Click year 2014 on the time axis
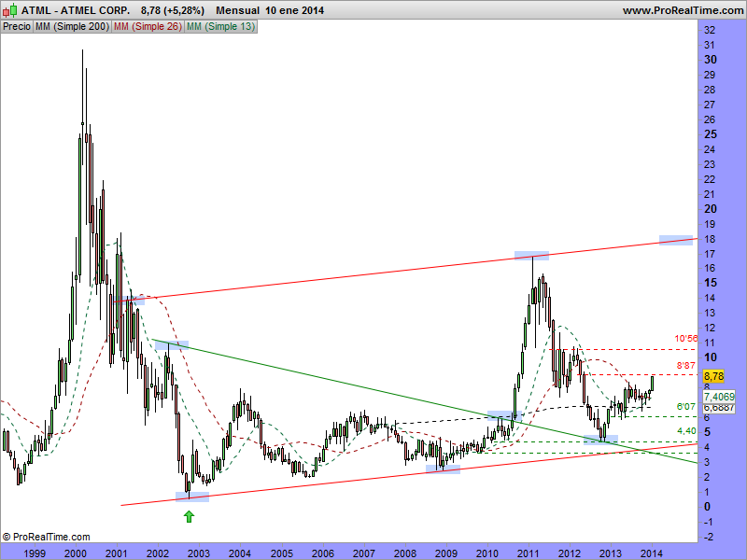 652,553
